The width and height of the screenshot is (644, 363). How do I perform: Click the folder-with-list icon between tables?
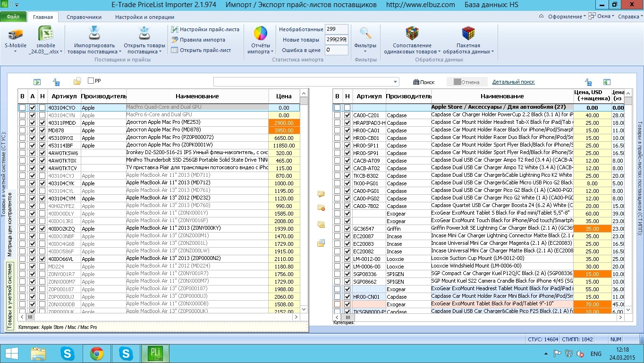tap(321, 243)
